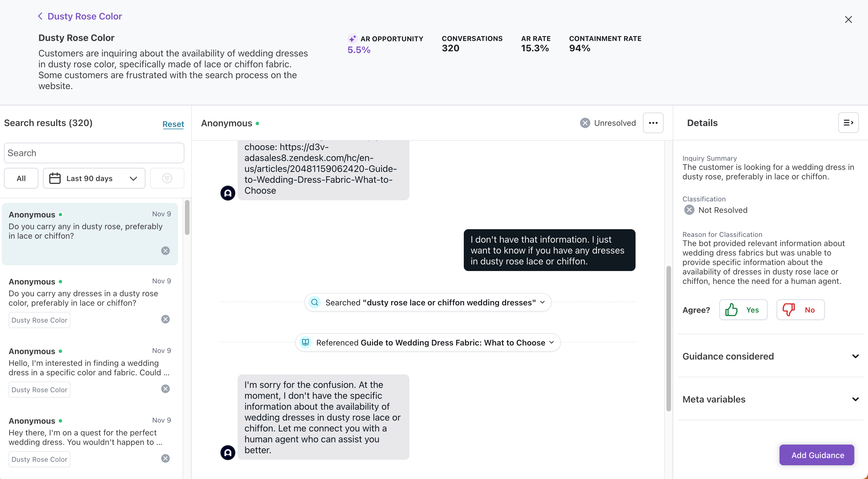This screenshot has width=868, height=479.
Task: Select the All filter tab
Action: point(21,178)
